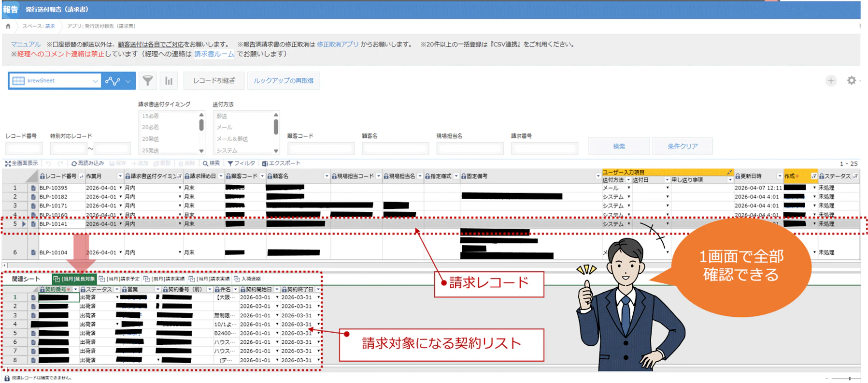Open 契約開始日 column header dropdown in related sheet
The height and width of the screenshot is (383, 868).
[277, 289]
